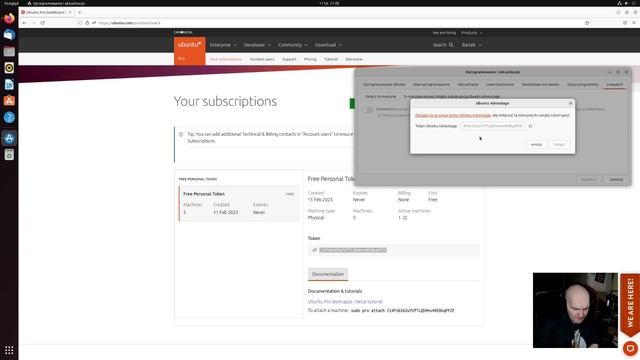Click the We are hiring link
This screenshot has height=360, width=640.
(444, 33)
